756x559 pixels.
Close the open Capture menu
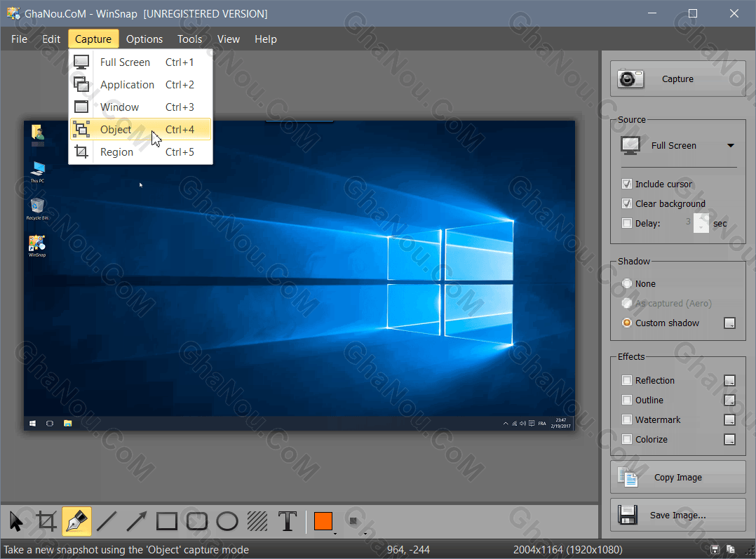[93, 39]
